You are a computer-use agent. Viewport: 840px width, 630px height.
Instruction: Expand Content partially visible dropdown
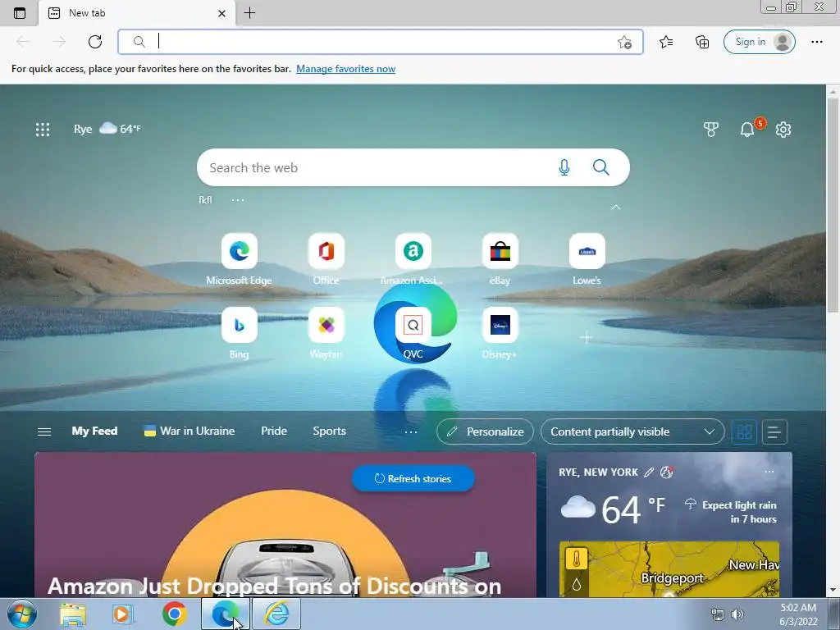pos(632,431)
